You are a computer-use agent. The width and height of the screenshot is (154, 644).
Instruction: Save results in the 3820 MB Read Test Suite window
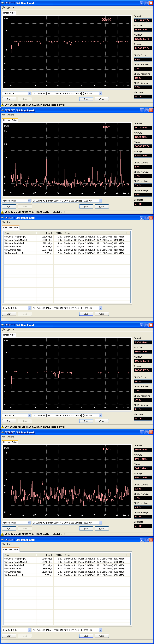click(86, 635)
